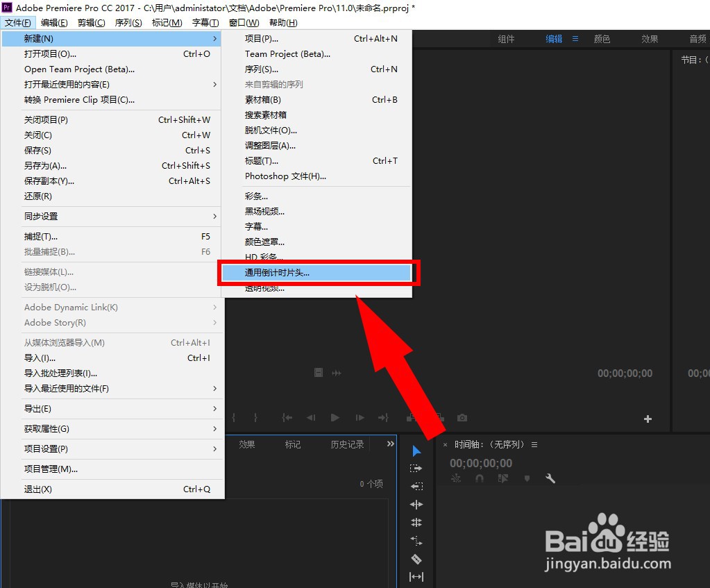Viewport: 710px width, 588px height.
Task: Switch to 颜色 workspace
Action: (x=602, y=39)
